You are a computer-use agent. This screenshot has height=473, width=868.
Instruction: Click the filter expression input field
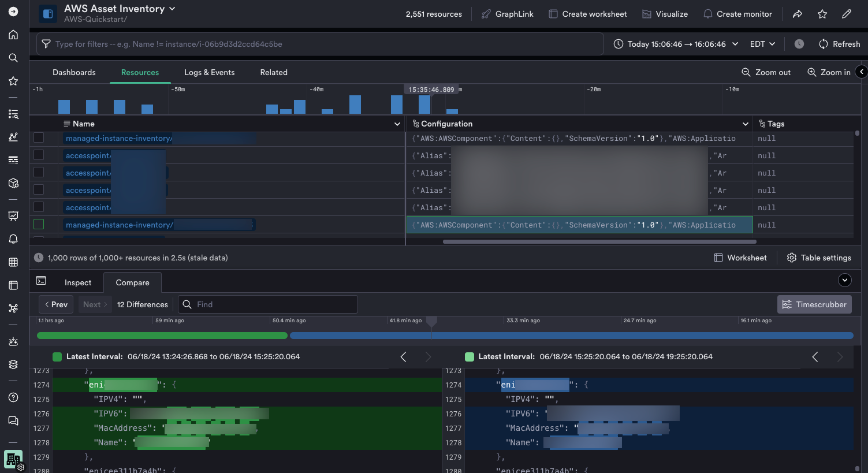coord(320,44)
